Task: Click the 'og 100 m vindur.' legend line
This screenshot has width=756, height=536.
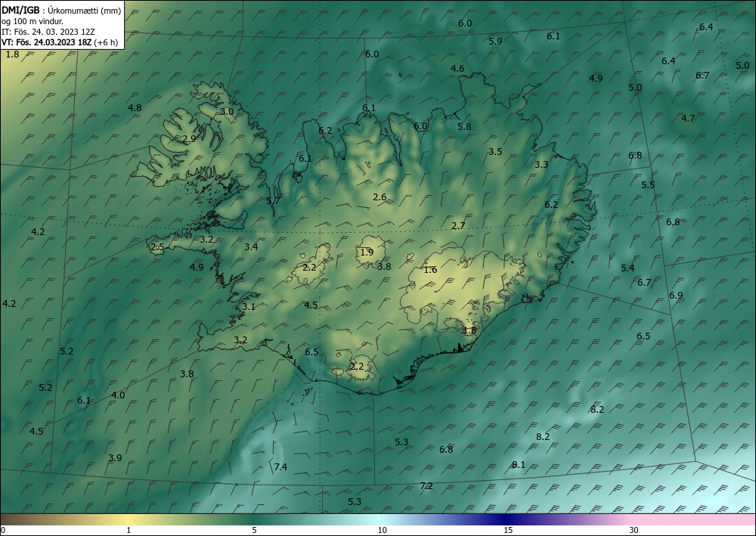Action: point(33,21)
